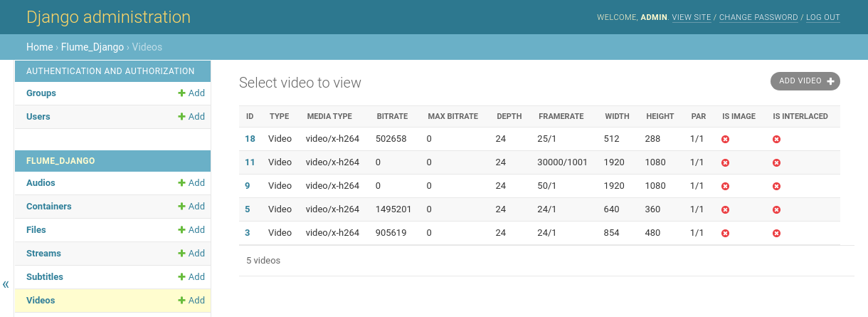
Task: Sort table by HEIGHT column
Action: pyautogui.click(x=660, y=116)
